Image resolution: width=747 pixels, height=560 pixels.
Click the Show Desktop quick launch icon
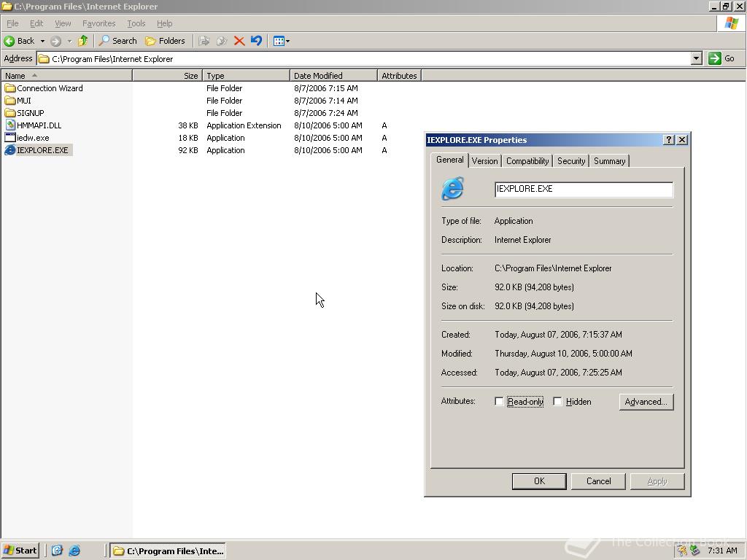point(57,551)
